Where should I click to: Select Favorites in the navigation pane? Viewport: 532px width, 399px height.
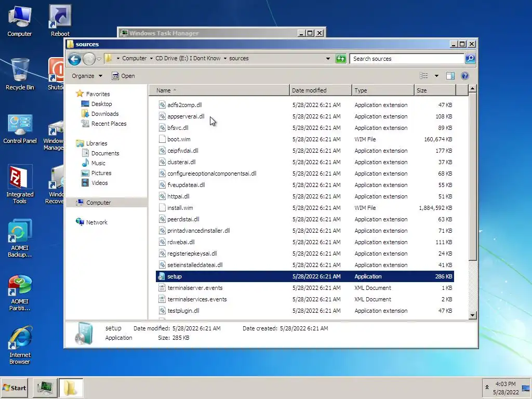[98, 94]
